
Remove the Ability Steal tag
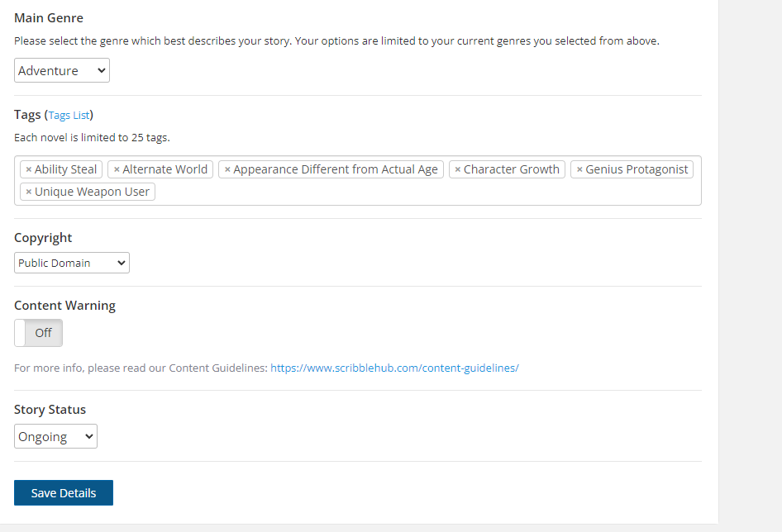click(x=29, y=169)
